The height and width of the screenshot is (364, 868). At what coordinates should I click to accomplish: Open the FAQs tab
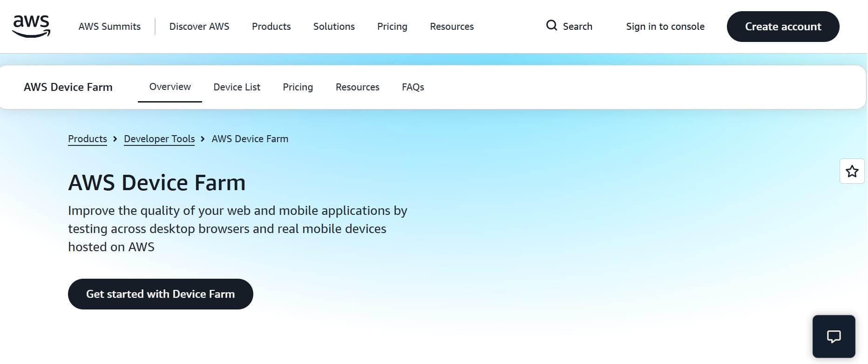click(x=413, y=87)
